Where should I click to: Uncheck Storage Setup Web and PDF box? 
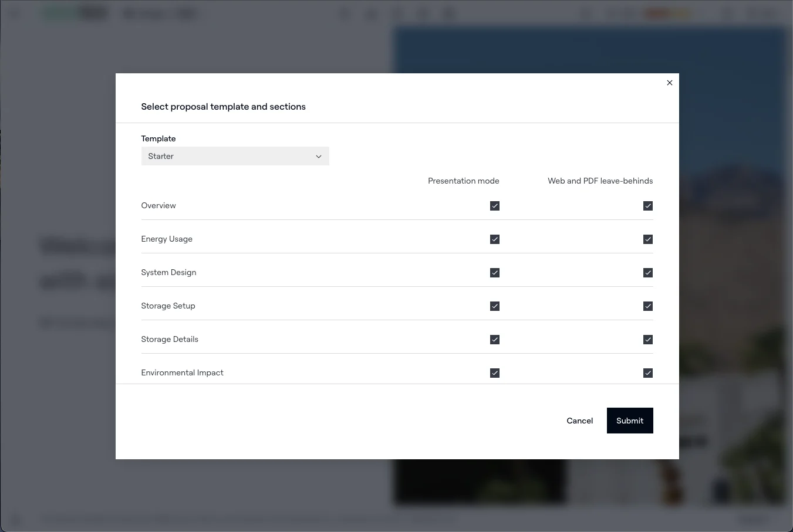[648, 306]
